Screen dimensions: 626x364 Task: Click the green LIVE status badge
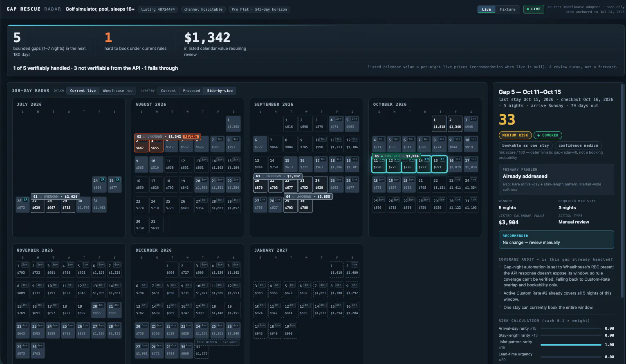pyautogui.click(x=534, y=9)
